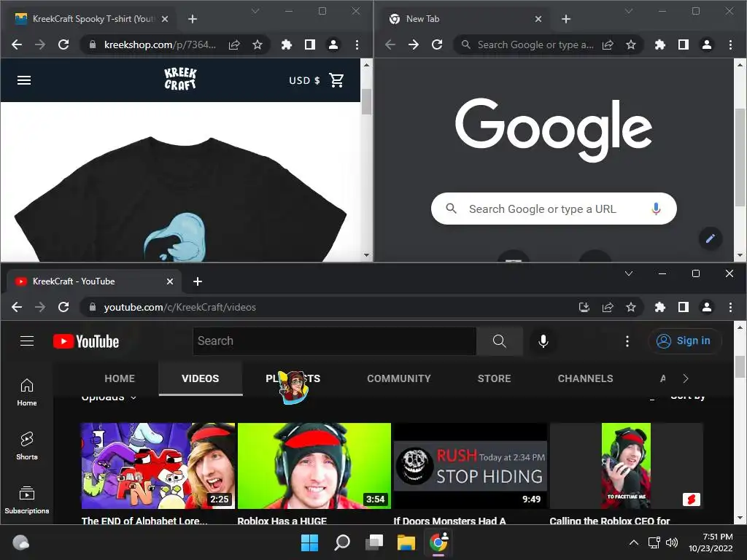The height and width of the screenshot is (560, 747).
Task: Reload the kreekshop page
Action: coord(63,44)
